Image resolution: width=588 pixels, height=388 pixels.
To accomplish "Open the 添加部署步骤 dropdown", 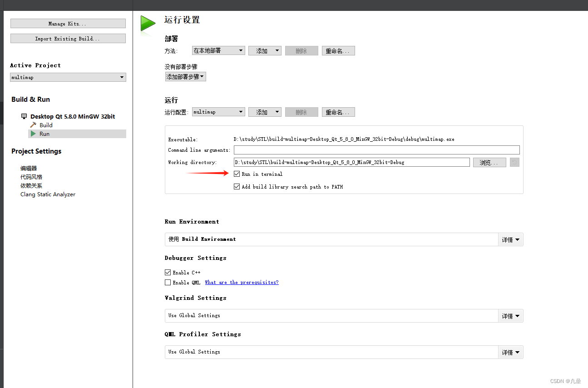I will (x=185, y=76).
